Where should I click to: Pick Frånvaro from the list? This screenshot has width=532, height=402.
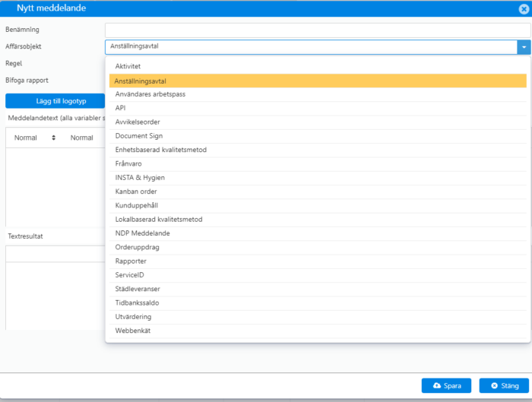pyautogui.click(x=318, y=164)
